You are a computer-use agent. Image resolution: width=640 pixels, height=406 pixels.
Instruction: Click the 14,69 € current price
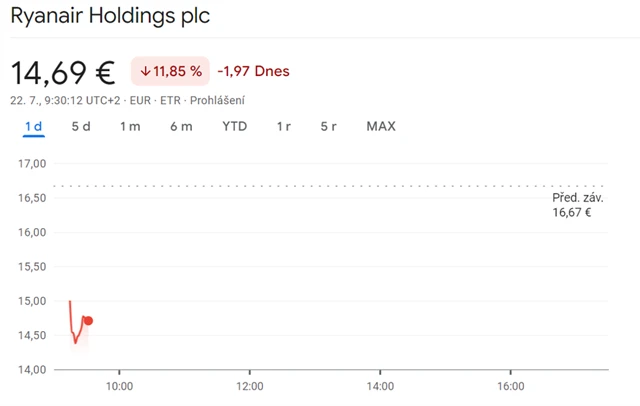tap(63, 72)
